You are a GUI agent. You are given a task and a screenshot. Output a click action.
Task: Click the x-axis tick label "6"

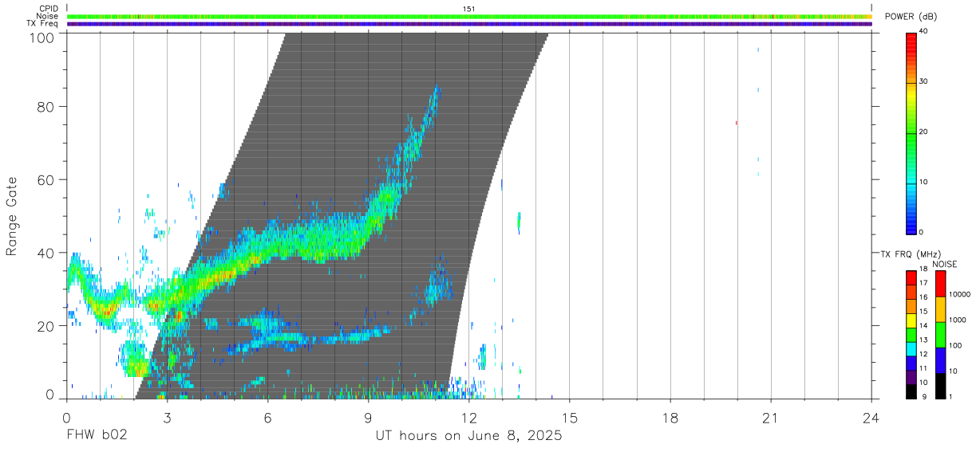267,417
